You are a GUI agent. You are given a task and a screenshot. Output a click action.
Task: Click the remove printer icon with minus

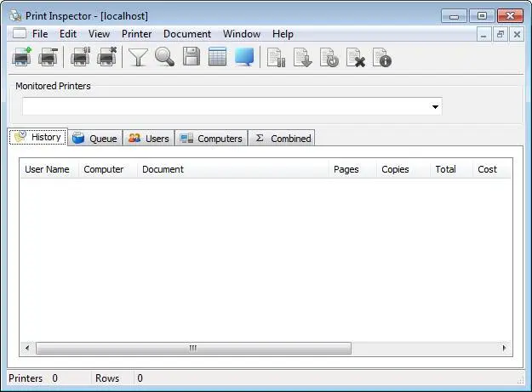pos(48,57)
